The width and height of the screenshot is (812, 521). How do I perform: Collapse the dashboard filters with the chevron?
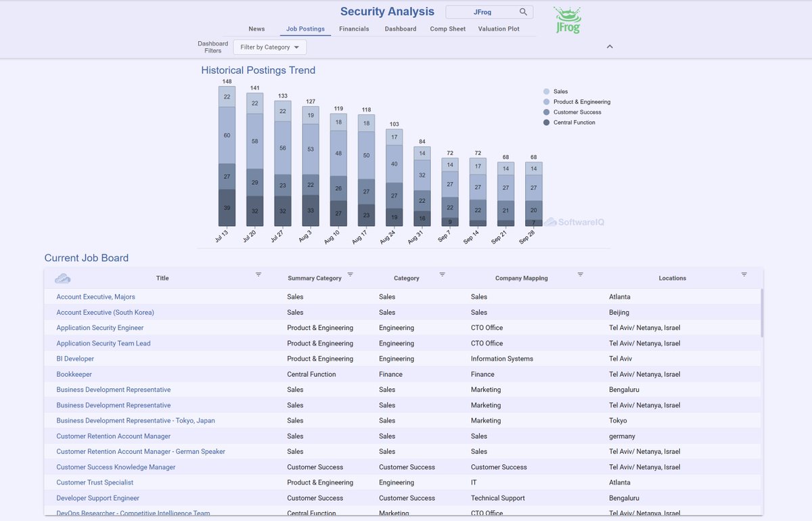pos(610,47)
